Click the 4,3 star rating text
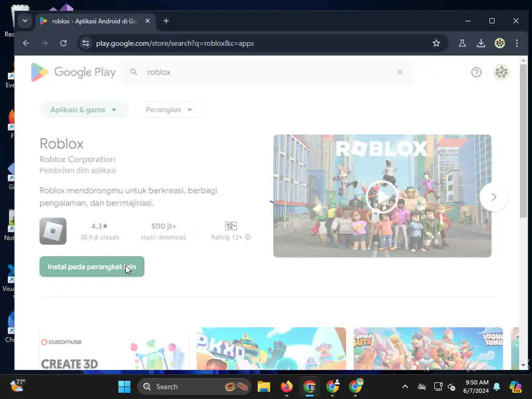This screenshot has height=399, width=532. 99,226
